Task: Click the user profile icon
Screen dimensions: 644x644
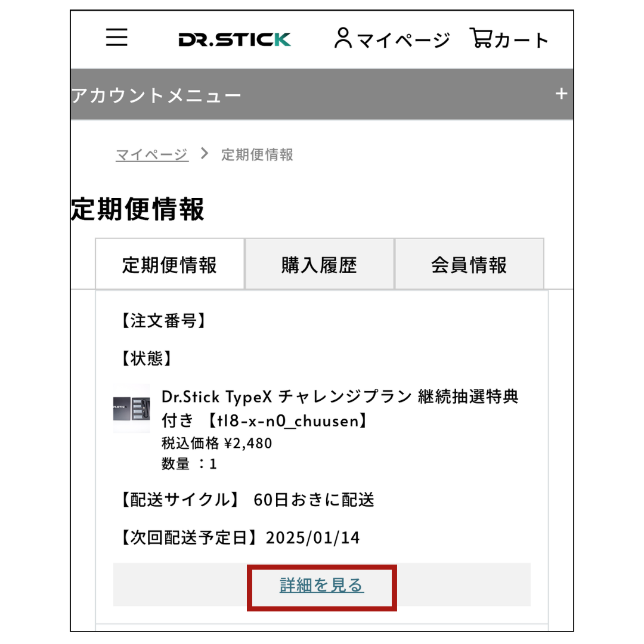Action: click(343, 38)
